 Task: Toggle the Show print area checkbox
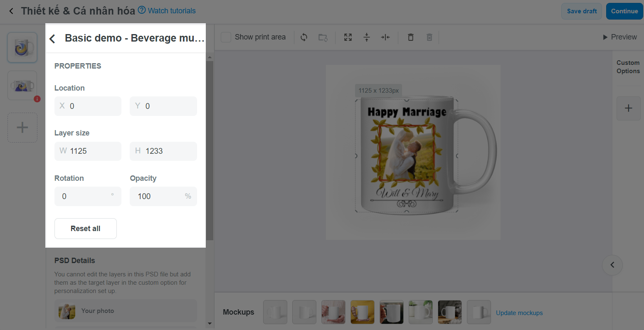[226, 37]
